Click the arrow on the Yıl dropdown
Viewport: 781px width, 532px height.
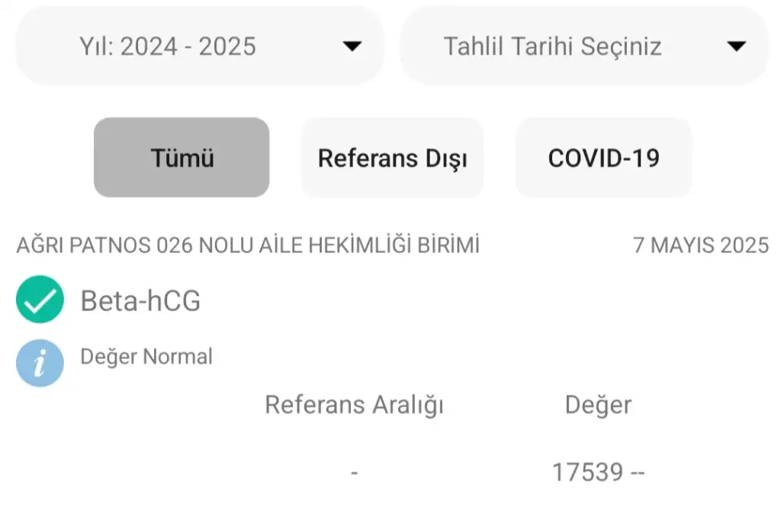(x=352, y=46)
